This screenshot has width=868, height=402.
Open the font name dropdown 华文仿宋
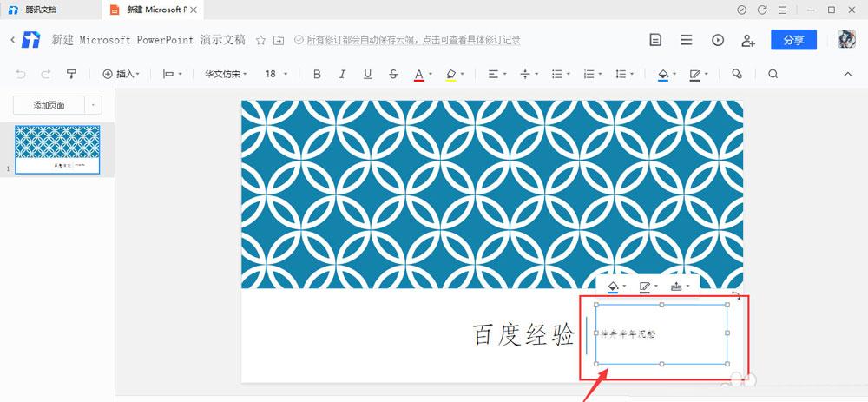[226, 74]
